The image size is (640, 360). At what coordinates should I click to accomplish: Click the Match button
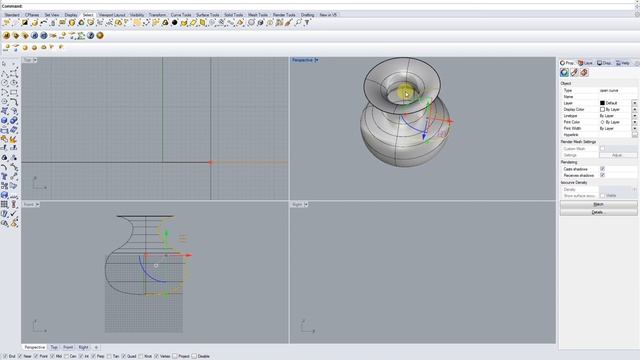pyautogui.click(x=598, y=204)
